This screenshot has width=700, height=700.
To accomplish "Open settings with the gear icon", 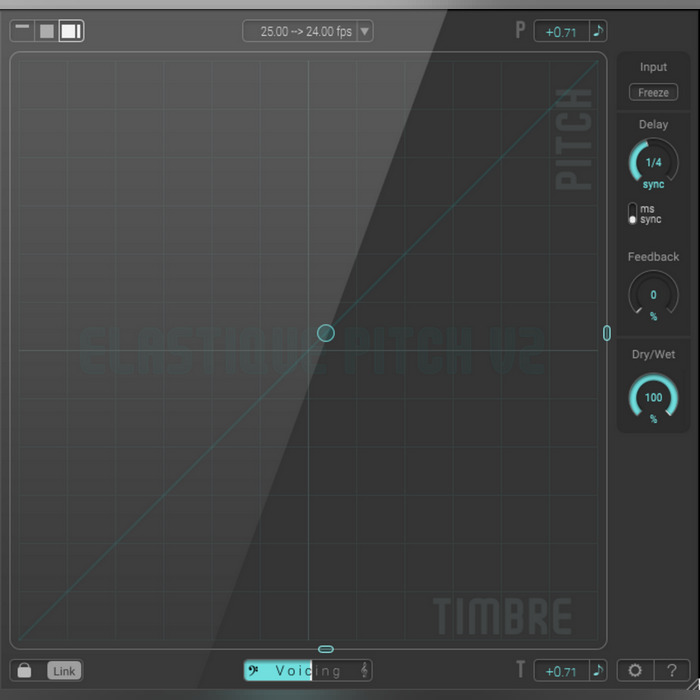I will tap(636, 671).
